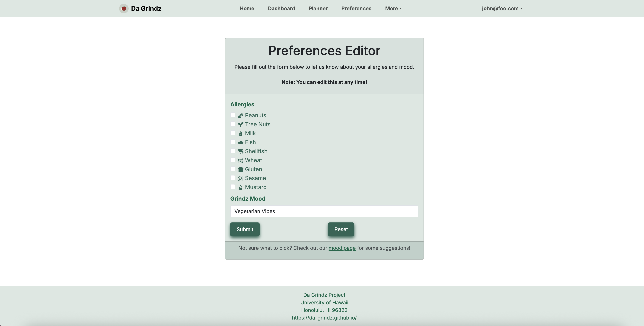Open the Planner nav item

pos(318,9)
